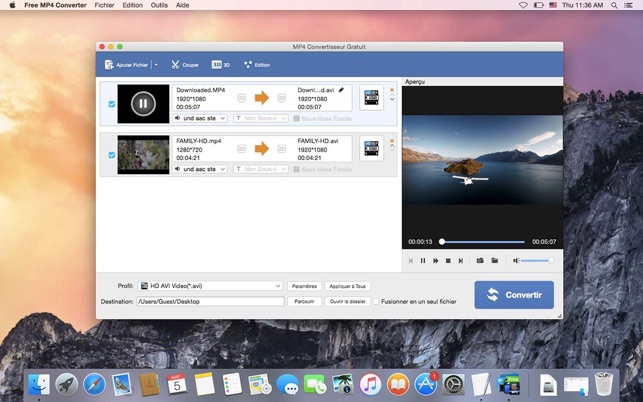Click the Parcourir button

coord(304,302)
